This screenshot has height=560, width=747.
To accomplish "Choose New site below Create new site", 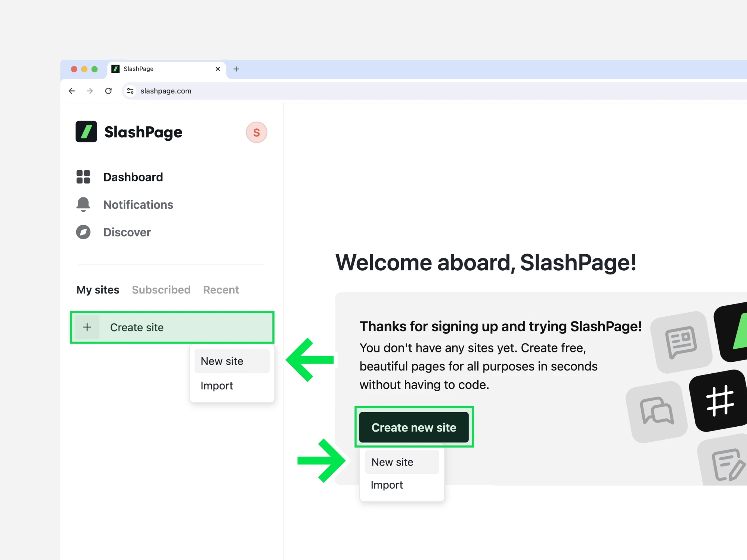I will 402,462.
